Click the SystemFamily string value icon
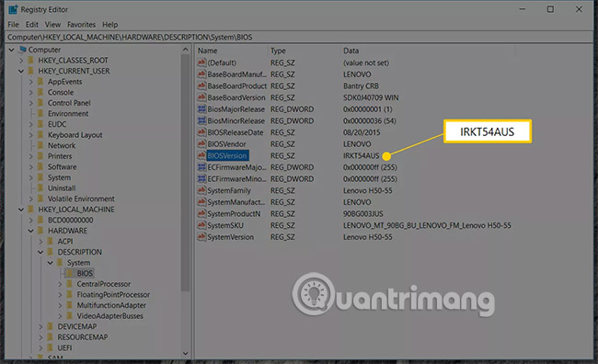Screen dimensions: 598x364 [x=201, y=190]
